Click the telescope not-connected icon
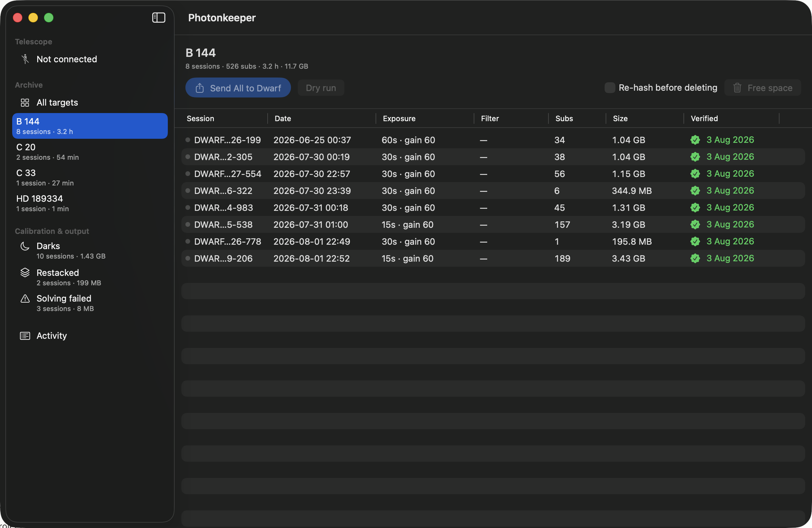Image resolution: width=812 pixels, height=528 pixels. pyautogui.click(x=25, y=59)
